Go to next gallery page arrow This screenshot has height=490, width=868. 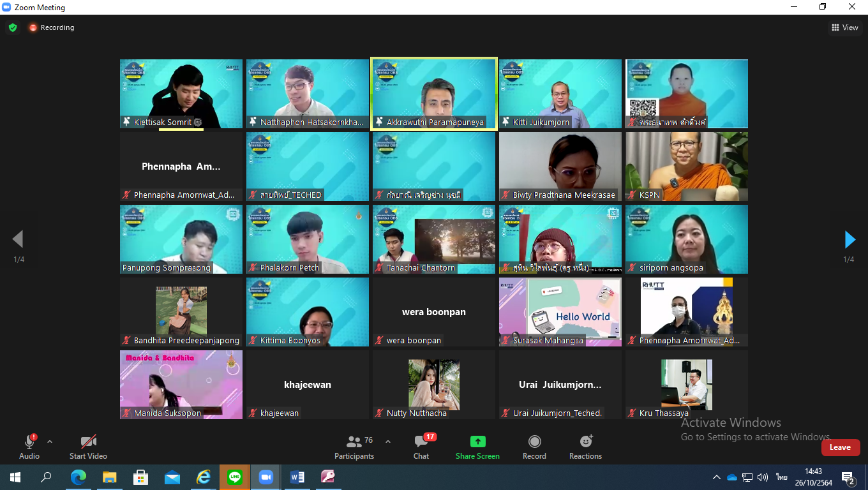click(x=849, y=239)
